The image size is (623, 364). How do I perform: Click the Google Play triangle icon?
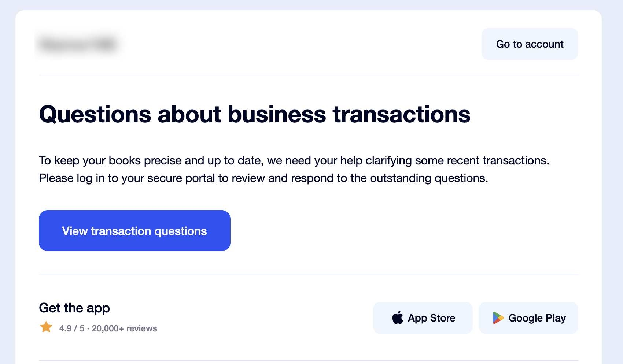click(498, 318)
